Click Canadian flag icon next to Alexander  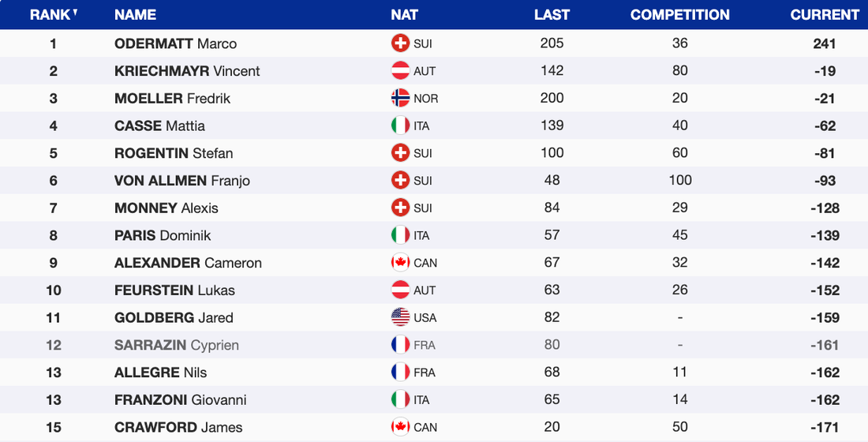click(400, 263)
